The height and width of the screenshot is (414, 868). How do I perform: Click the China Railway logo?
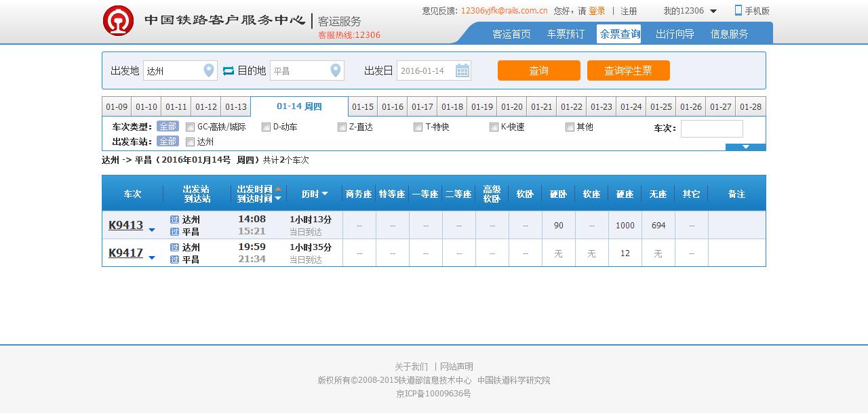pyautogui.click(x=118, y=20)
